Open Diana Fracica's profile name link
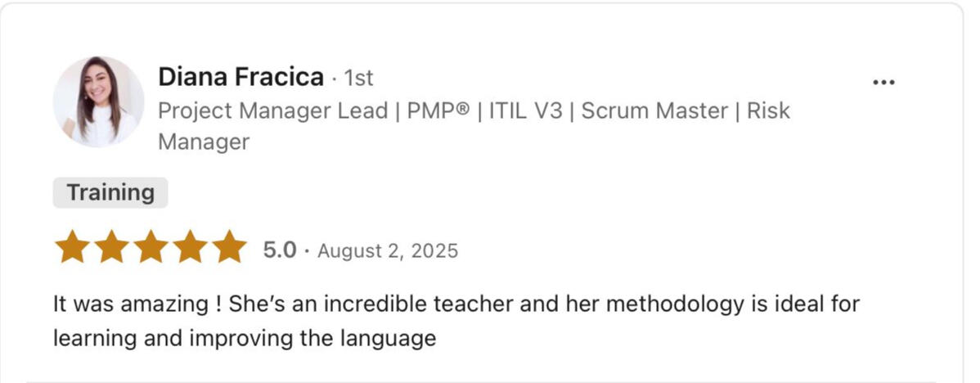This screenshot has height=383, width=980. tap(241, 77)
